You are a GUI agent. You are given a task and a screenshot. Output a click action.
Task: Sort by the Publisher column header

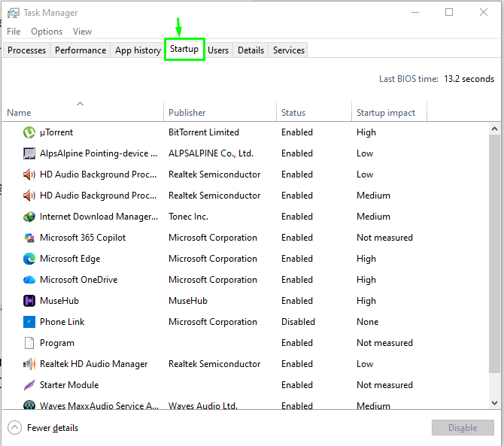coord(220,113)
